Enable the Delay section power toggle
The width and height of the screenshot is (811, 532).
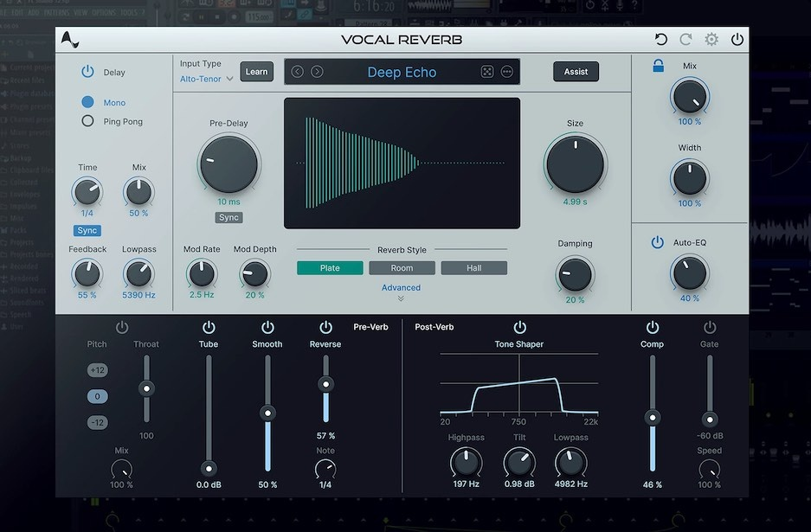87,71
